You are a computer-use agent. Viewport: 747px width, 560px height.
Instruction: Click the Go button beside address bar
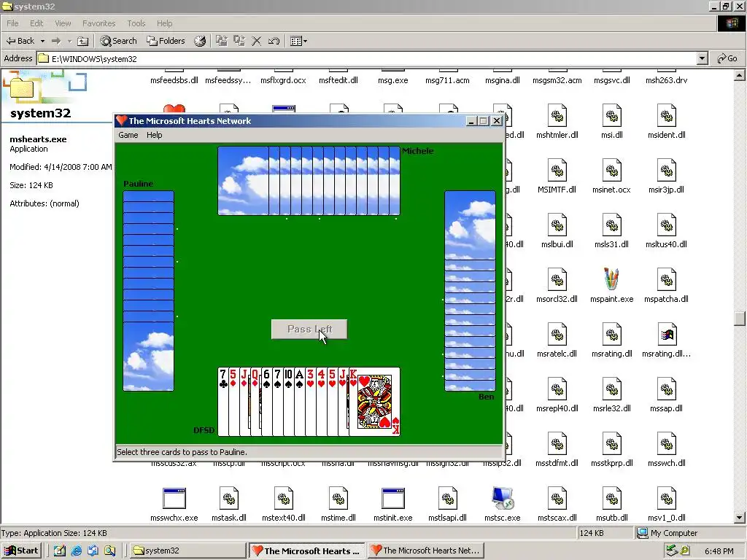click(727, 58)
